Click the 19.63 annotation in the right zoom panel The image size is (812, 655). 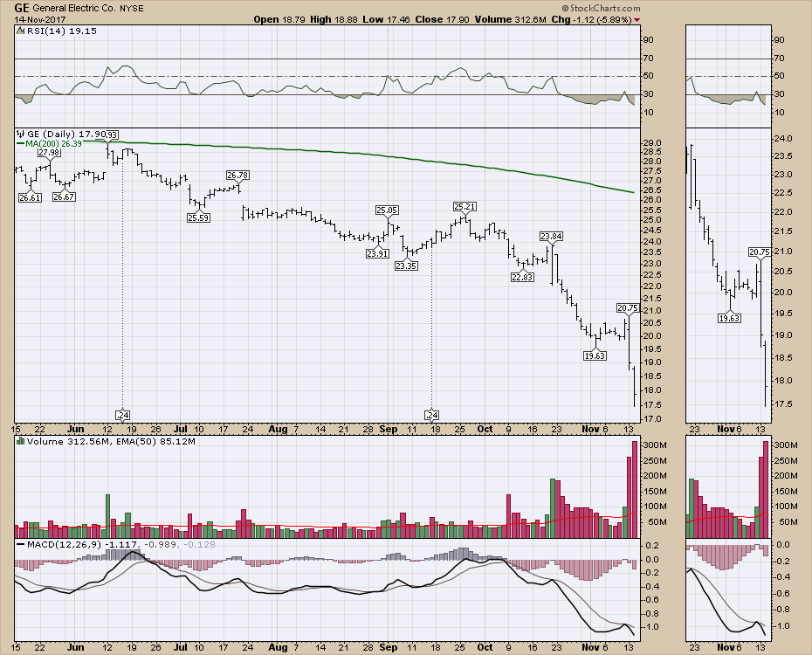coord(729,318)
